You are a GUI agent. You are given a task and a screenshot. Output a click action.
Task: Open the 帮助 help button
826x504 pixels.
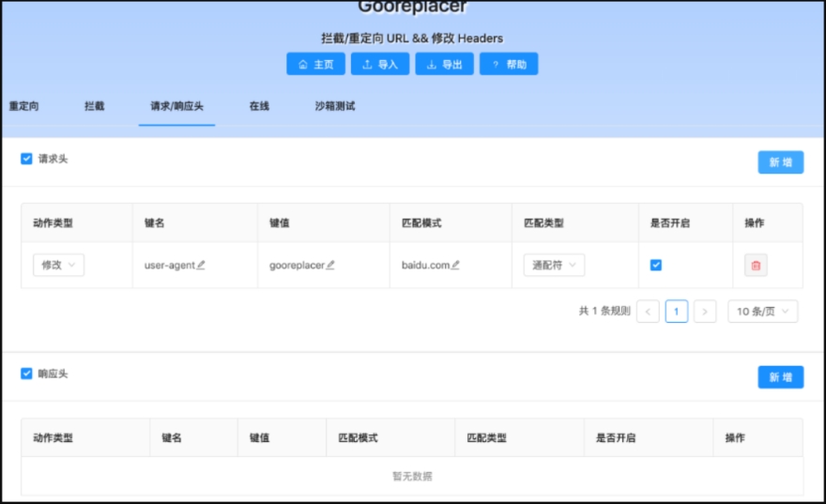pos(509,65)
